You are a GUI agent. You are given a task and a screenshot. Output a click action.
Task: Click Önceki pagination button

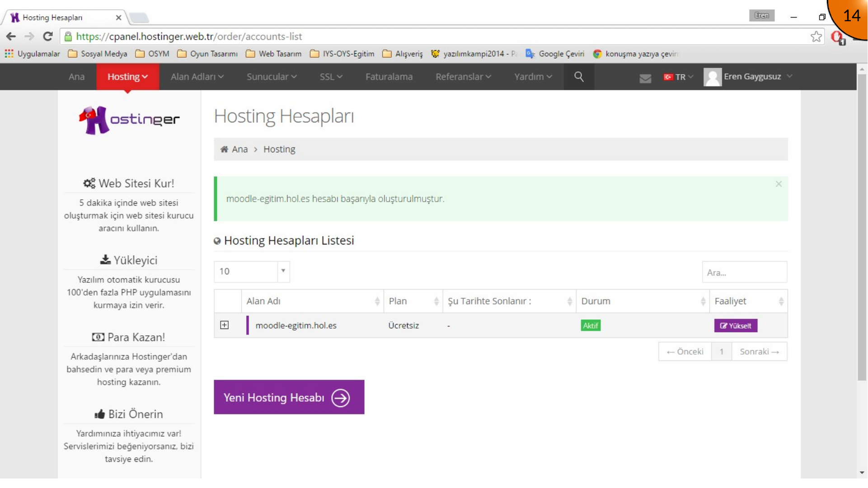pyautogui.click(x=685, y=352)
